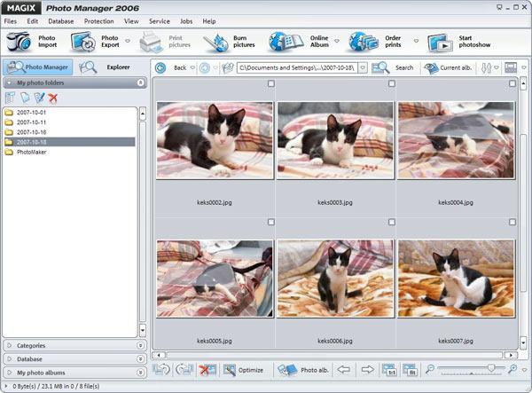Image resolution: width=532 pixels, height=393 pixels.
Task: Switch to the Photo Manager tab
Action: 37,67
